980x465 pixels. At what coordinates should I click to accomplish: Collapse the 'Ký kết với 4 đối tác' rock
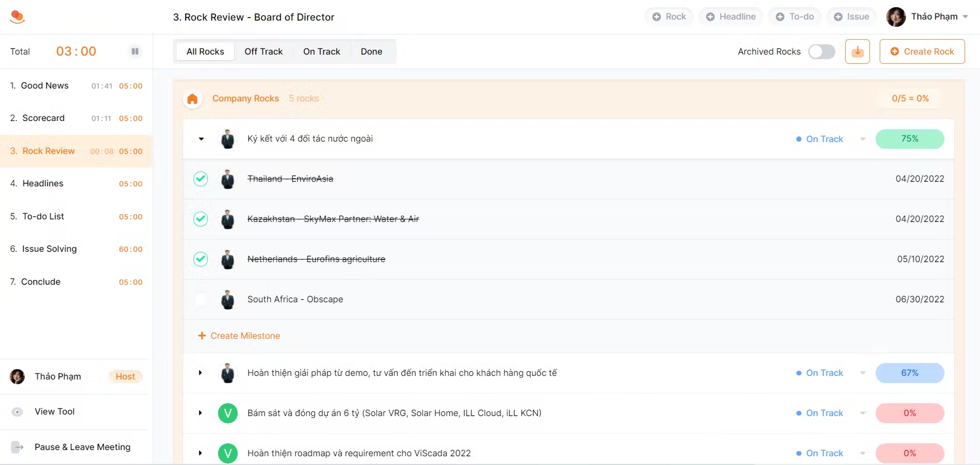pos(201,139)
